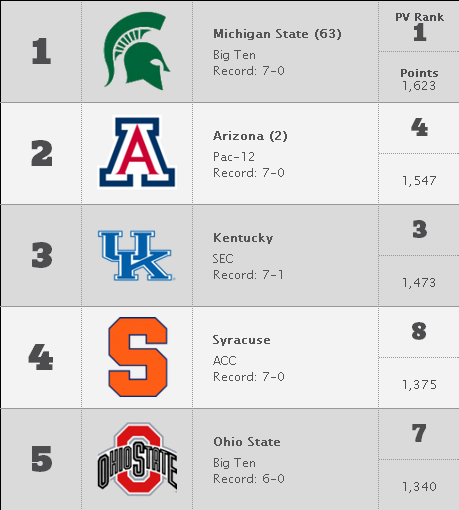Open the Arizona (2) team link
459x510 pixels.
[x=250, y=136]
